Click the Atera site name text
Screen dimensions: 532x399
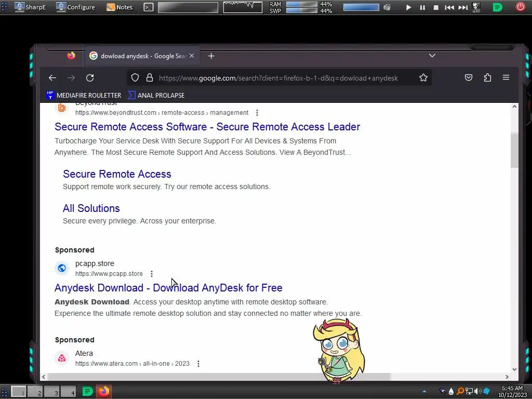tap(84, 353)
